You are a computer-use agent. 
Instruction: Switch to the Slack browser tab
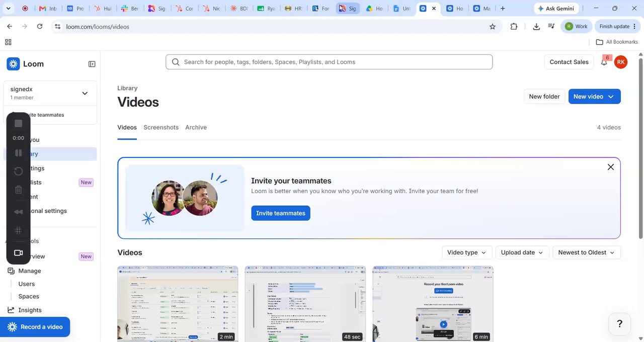(130, 9)
